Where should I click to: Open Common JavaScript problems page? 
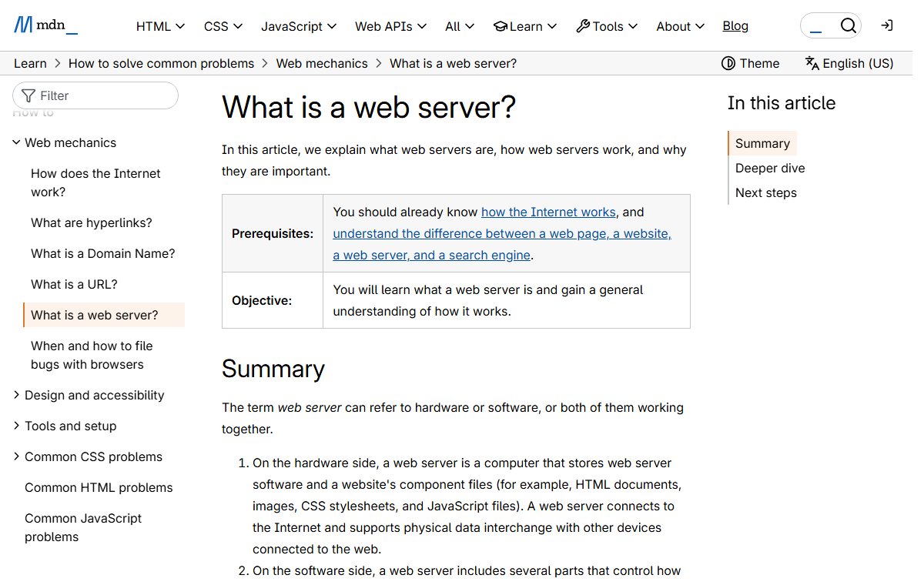point(83,527)
